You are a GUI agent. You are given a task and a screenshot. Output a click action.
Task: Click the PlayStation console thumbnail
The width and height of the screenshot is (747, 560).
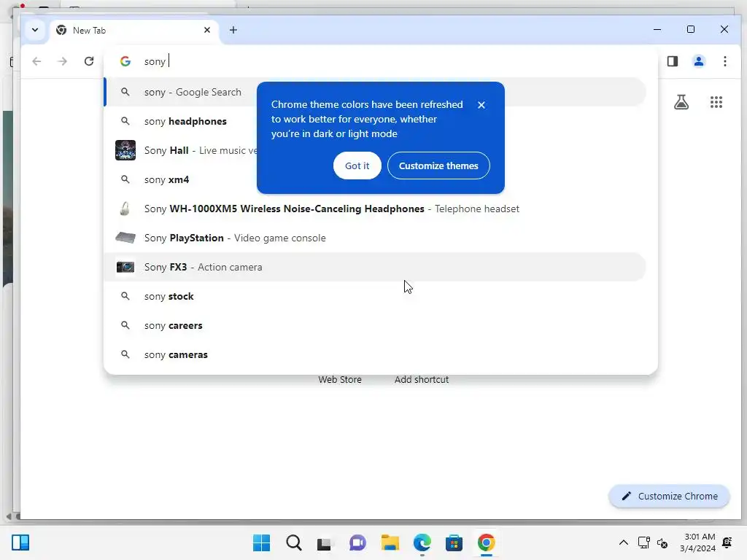tap(125, 238)
